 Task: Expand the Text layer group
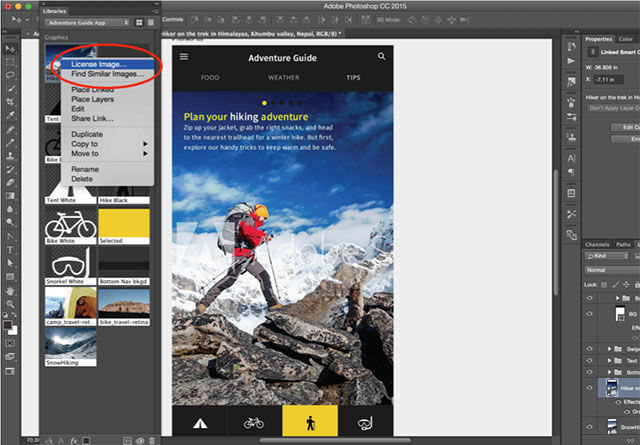pyautogui.click(x=609, y=360)
